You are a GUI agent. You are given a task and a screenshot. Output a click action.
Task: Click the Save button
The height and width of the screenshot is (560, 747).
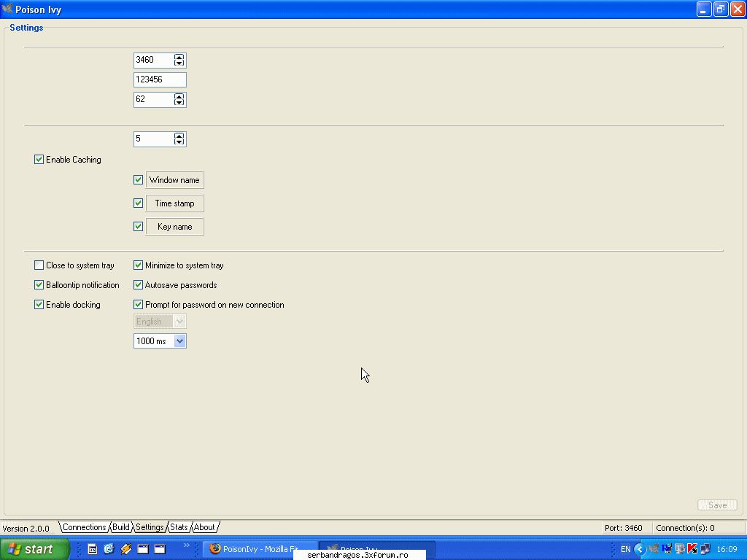coord(718,505)
